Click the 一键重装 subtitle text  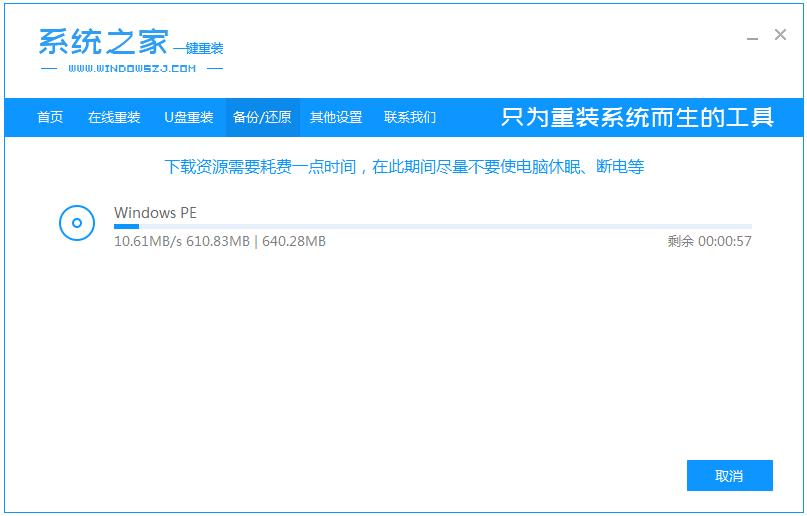199,48
